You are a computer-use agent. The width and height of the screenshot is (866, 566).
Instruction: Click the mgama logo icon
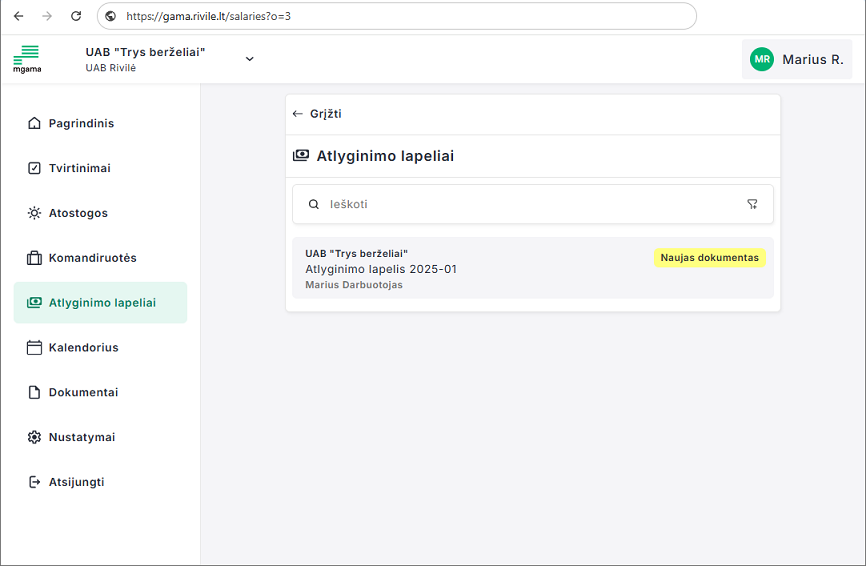(x=27, y=58)
